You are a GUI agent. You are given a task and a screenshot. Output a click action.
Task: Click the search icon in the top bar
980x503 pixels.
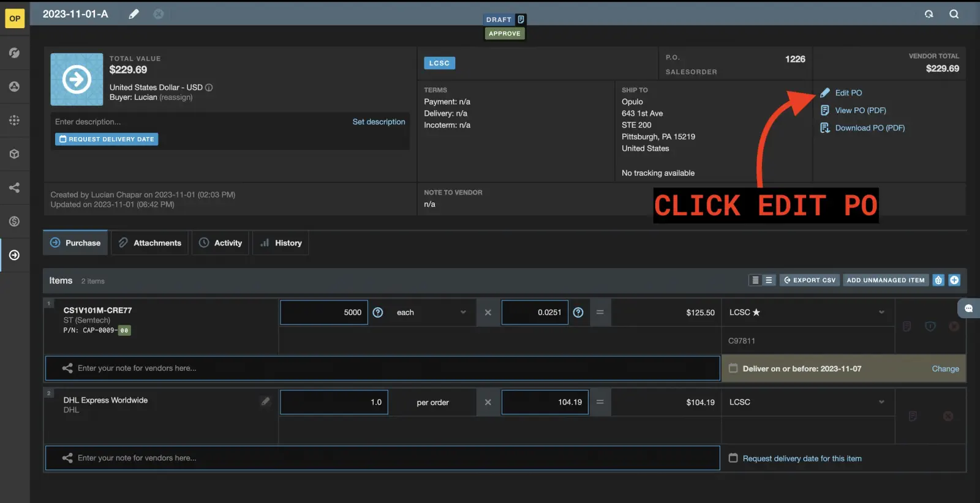point(954,14)
